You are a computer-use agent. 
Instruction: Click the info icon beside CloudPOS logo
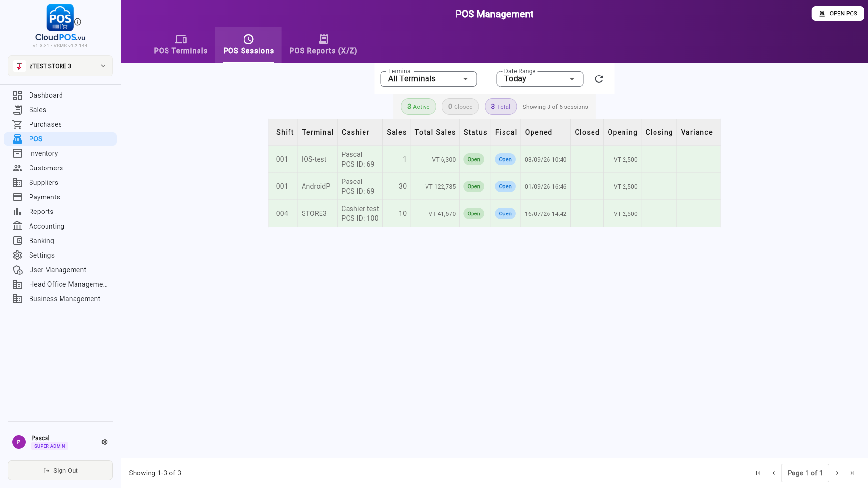77,22
